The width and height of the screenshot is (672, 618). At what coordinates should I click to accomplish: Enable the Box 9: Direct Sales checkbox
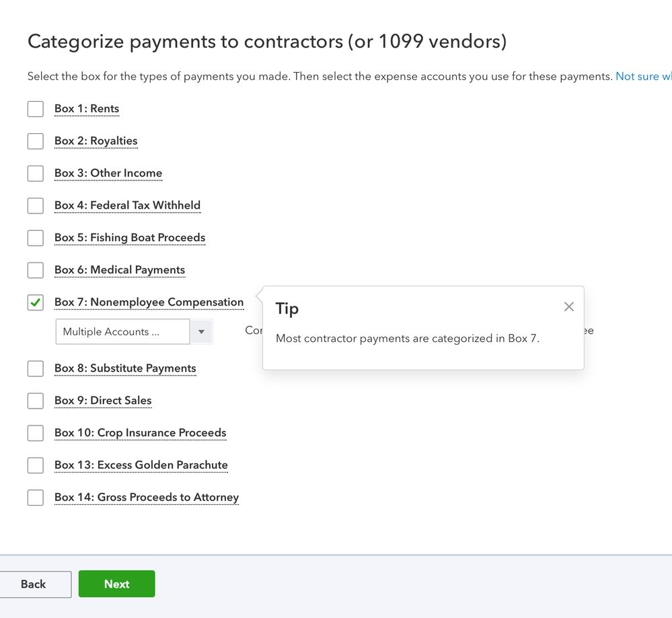click(36, 401)
